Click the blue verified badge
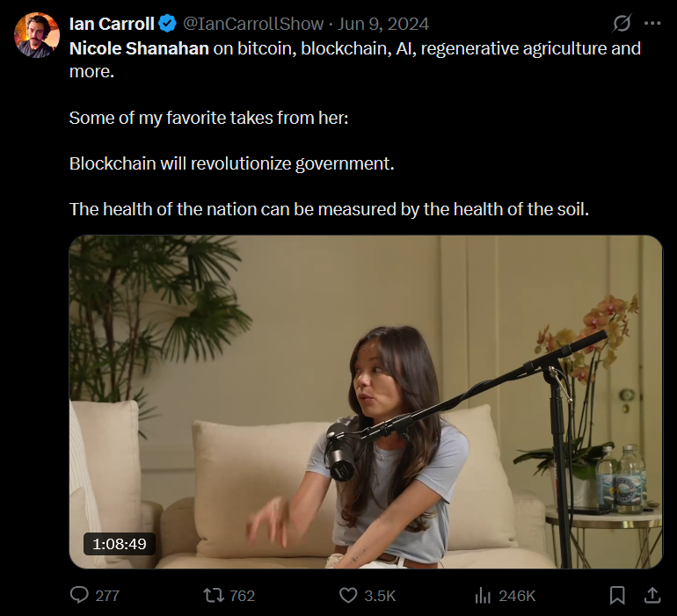This screenshot has height=616, width=677. point(168,24)
